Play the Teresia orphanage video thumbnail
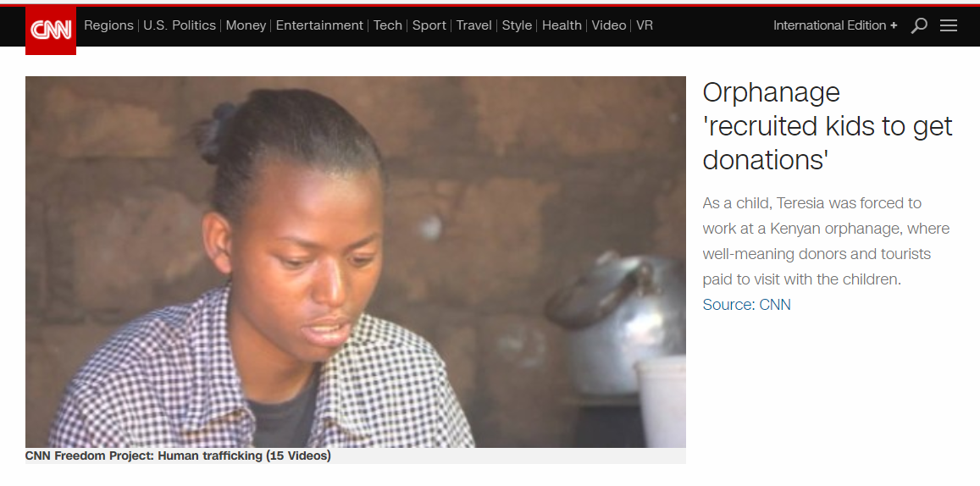 click(x=356, y=262)
